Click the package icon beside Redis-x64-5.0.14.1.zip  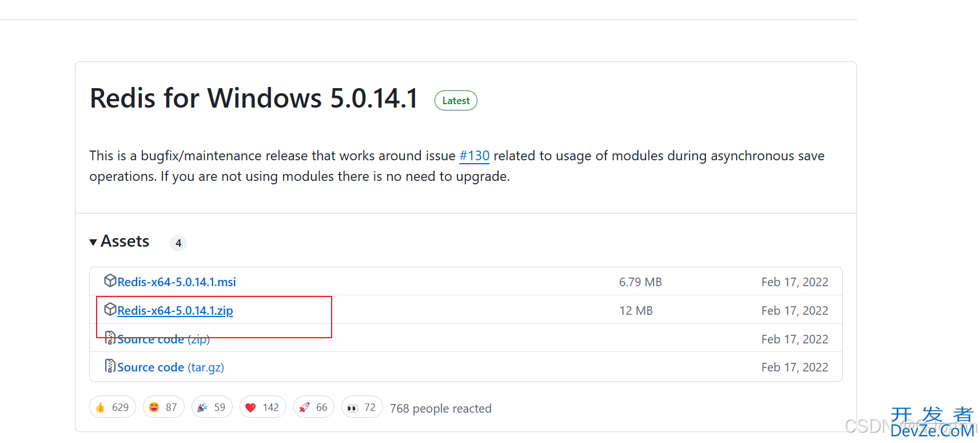(x=110, y=310)
